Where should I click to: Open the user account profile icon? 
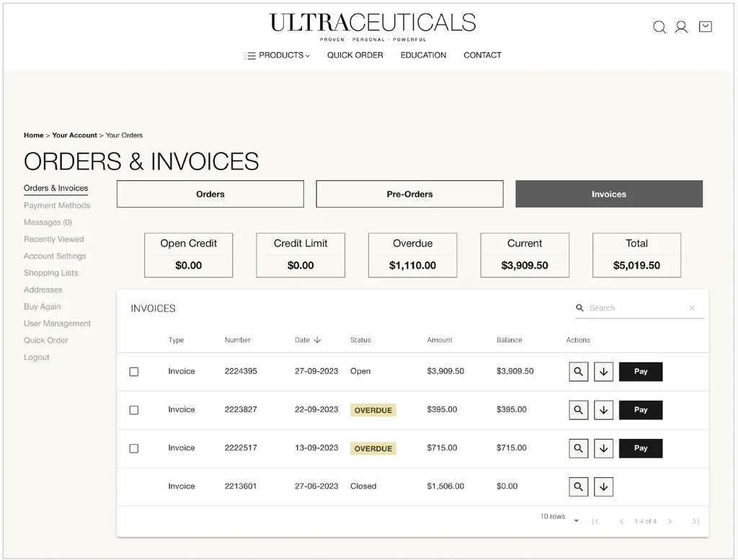pyautogui.click(x=681, y=27)
